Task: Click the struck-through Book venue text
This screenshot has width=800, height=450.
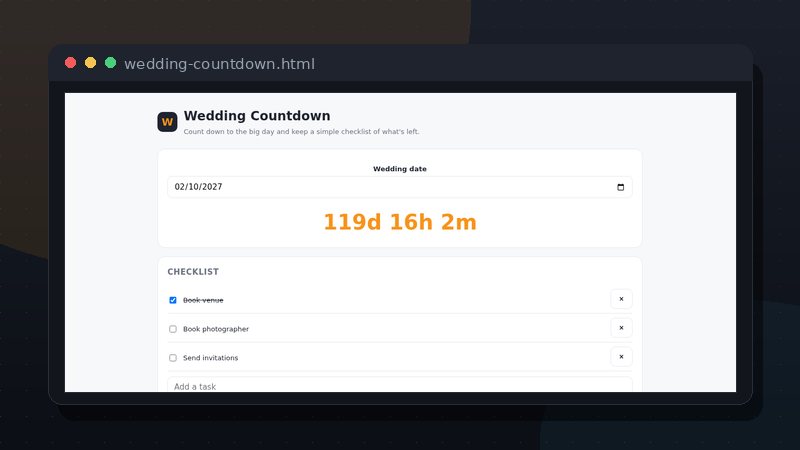Action: point(203,300)
